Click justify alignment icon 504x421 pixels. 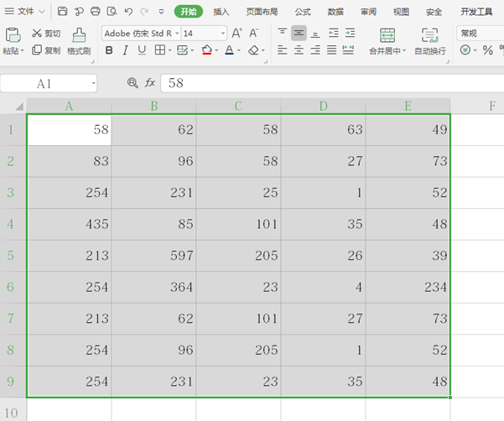click(331, 50)
